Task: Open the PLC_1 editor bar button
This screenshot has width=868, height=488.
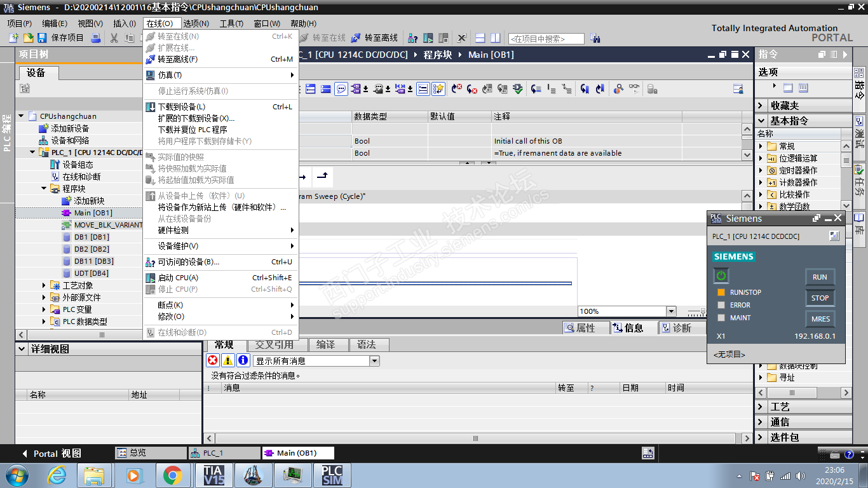Action: point(224,453)
